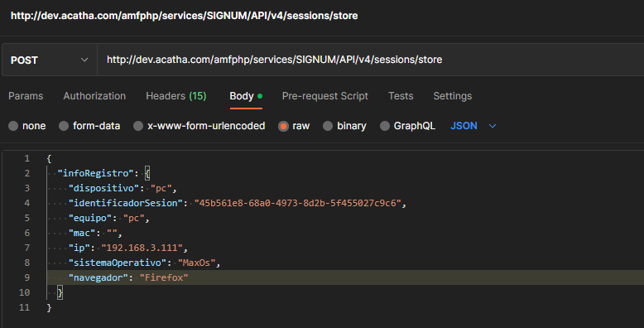Click the "identificadorSesion" key
The width and height of the screenshot is (644, 328).
tap(126, 203)
